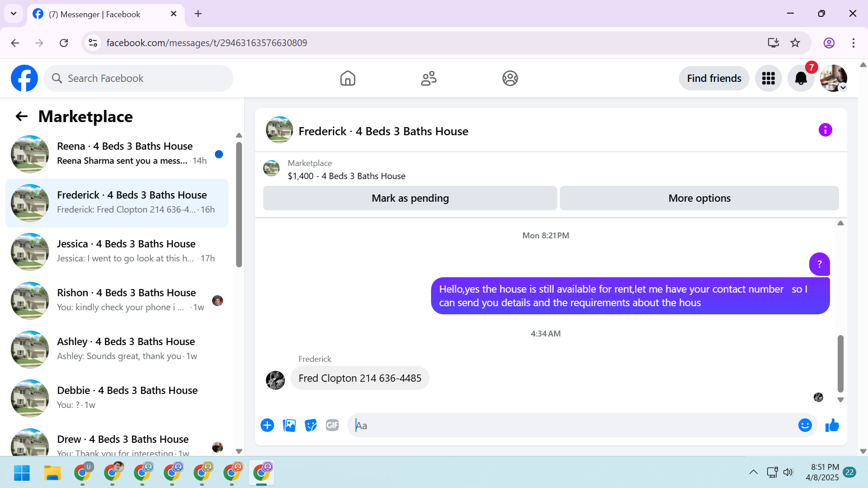The image size is (868, 488).
Task: Open Chrome profile icon
Action: 829,43
